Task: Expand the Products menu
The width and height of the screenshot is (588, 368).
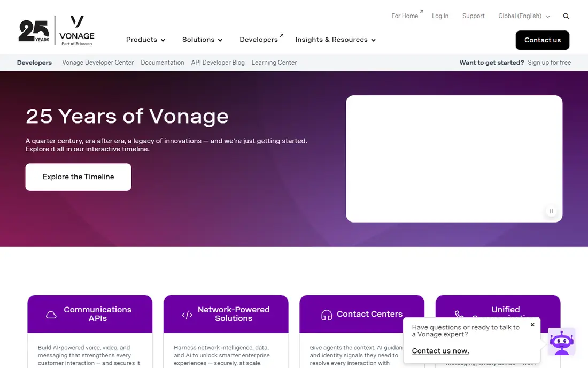Action: (x=145, y=40)
